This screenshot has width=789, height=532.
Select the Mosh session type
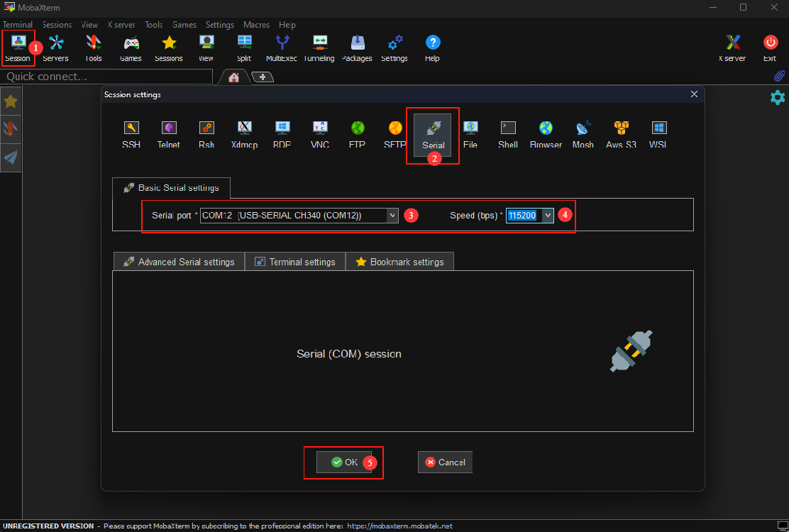click(583, 133)
